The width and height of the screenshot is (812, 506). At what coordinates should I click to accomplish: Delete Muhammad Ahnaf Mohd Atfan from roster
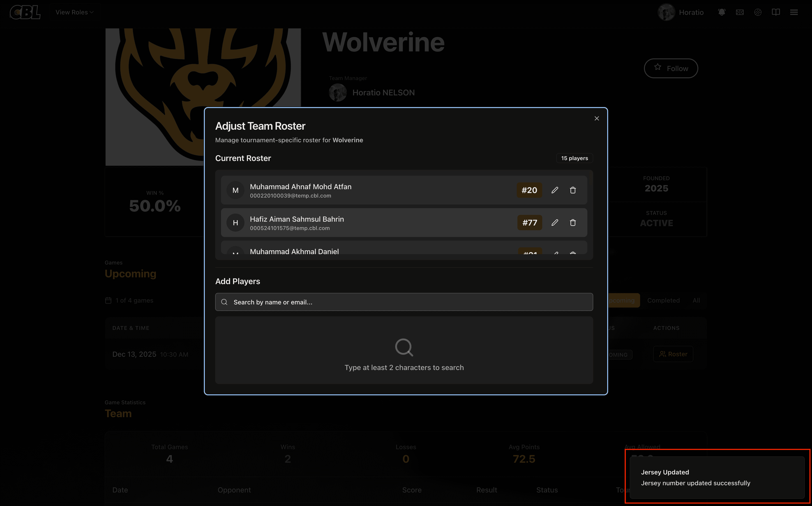[573, 190]
